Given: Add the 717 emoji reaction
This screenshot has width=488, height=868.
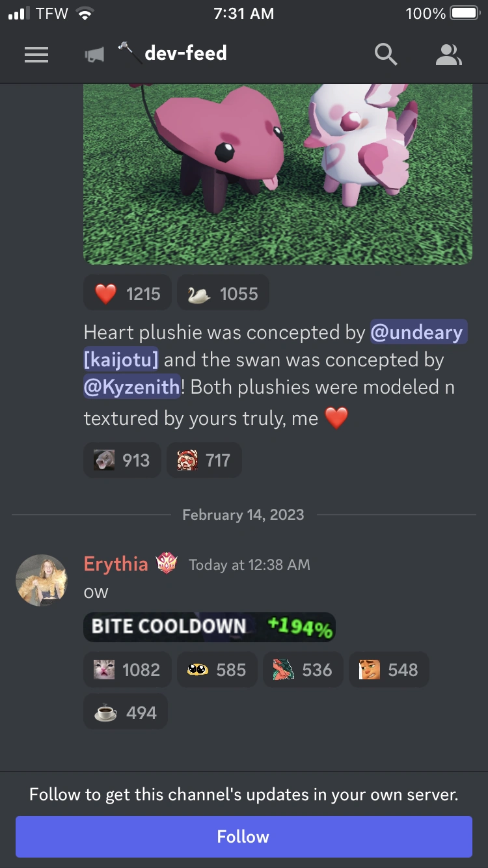Looking at the screenshot, I should pos(204,460).
